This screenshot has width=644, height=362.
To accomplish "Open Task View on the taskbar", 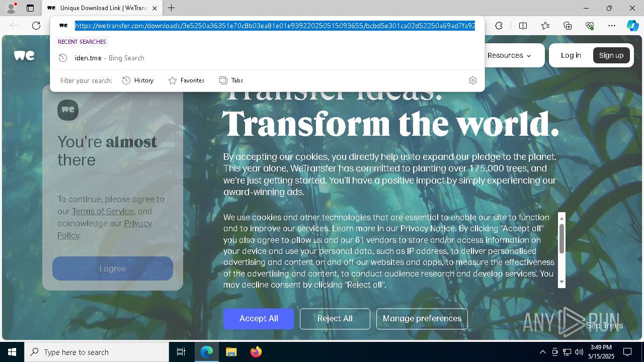I will 181,352.
